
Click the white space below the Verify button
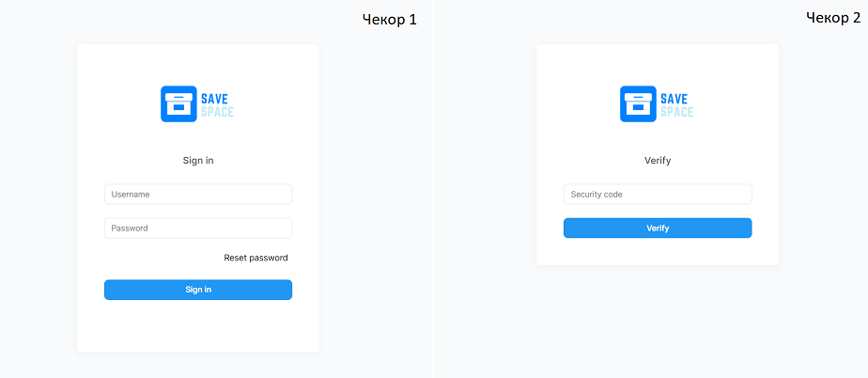click(x=658, y=251)
